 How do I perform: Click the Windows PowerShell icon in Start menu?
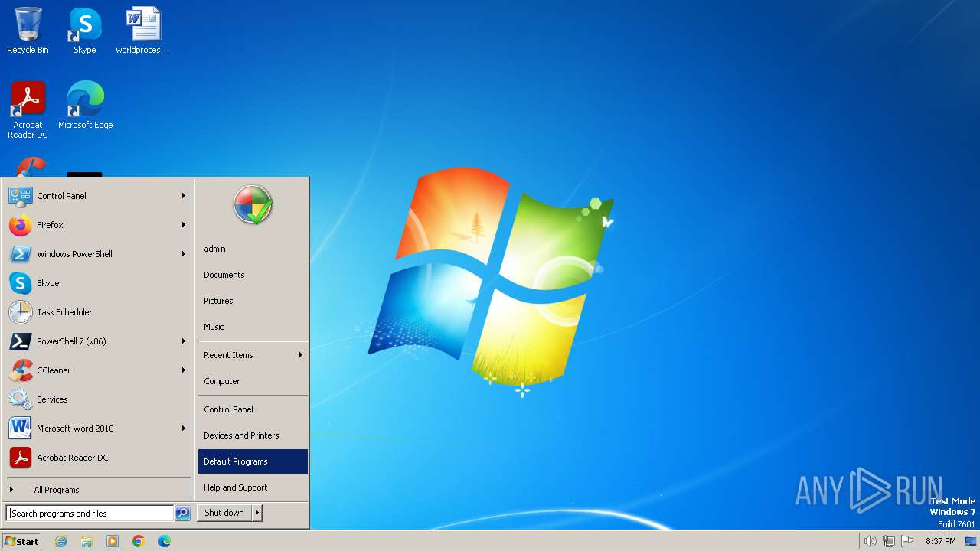click(20, 254)
